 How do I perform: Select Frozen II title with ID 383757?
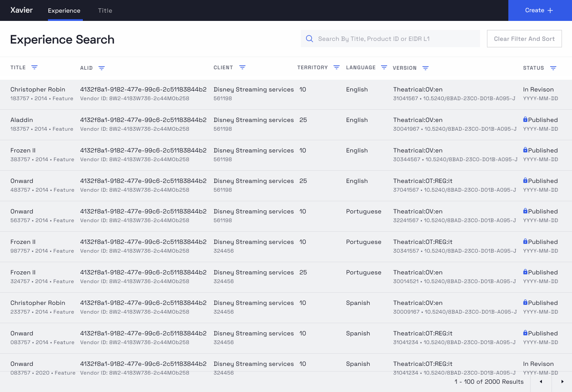point(23,150)
